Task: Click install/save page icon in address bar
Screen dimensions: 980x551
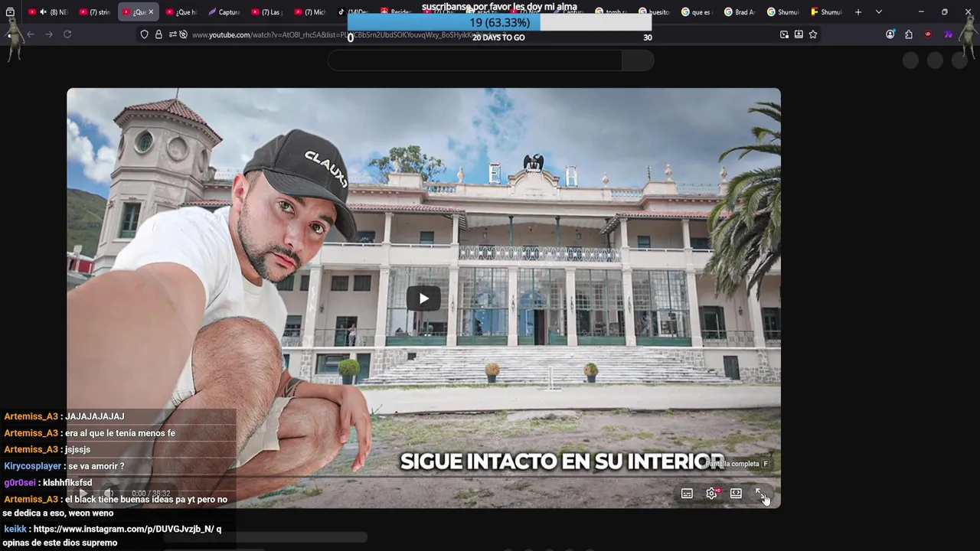Action: [x=799, y=34]
